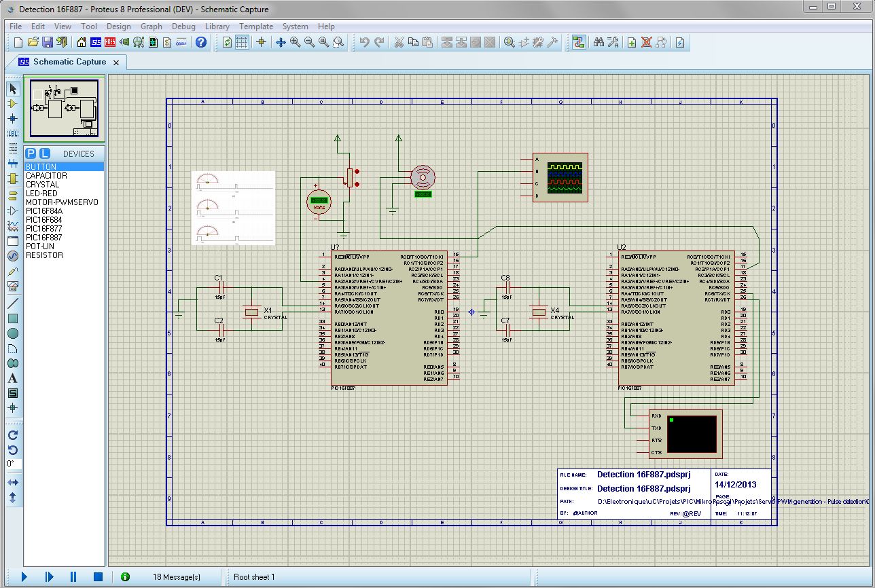Open the ARES PCB layout icon
Screen dimensions: 875x588
coord(110,42)
